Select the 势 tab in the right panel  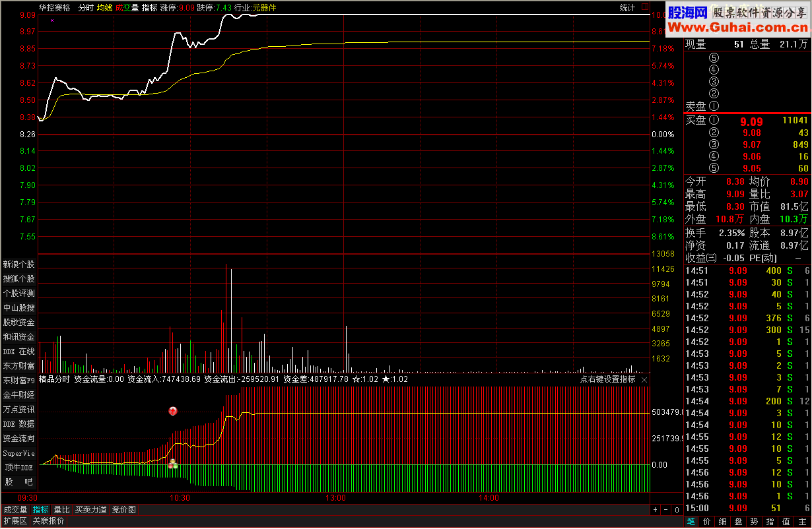[x=755, y=521]
